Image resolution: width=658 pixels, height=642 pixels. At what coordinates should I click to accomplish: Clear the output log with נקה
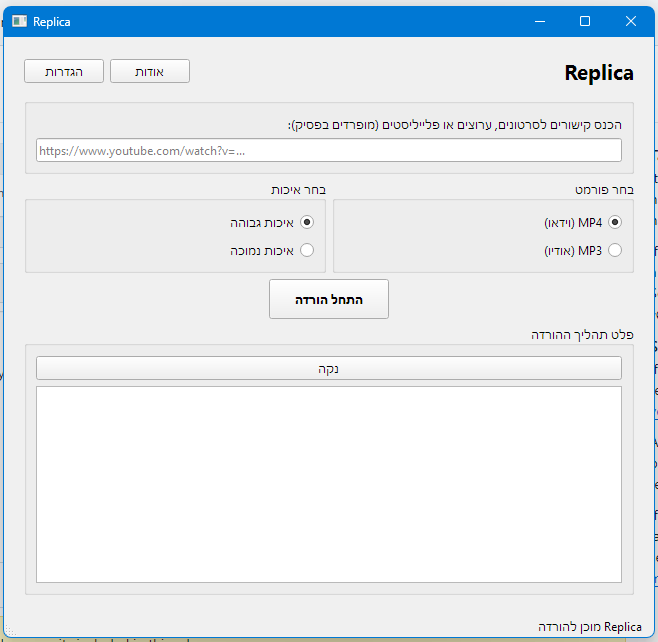[329, 368]
